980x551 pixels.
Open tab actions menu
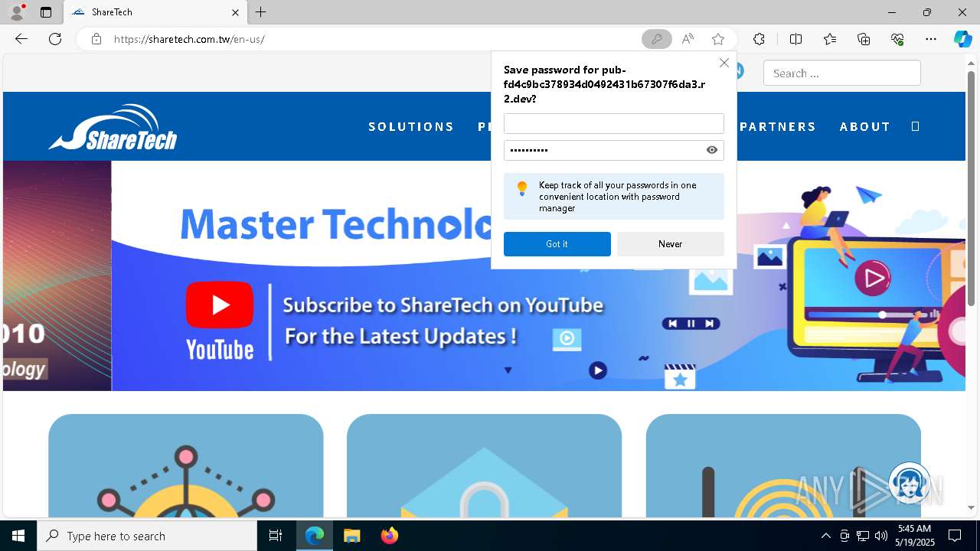[x=46, y=12]
